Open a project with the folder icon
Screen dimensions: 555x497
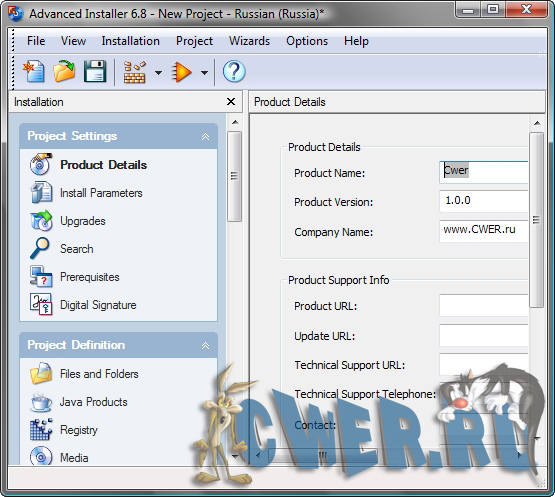click(64, 72)
